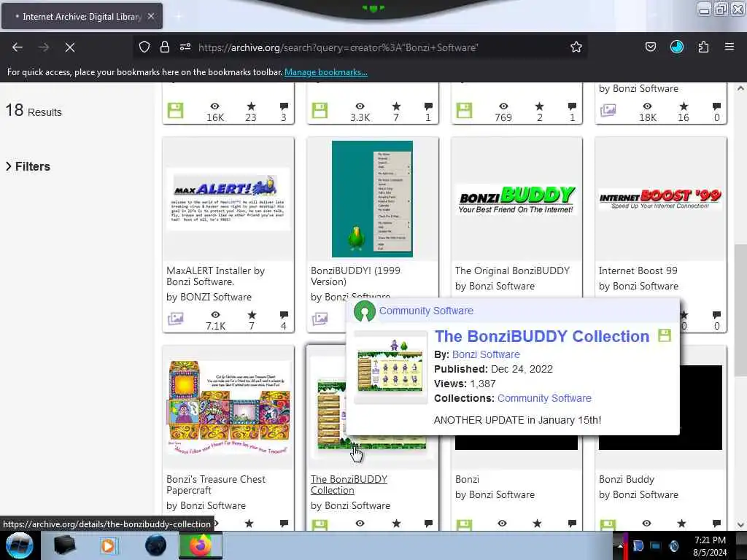This screenshot has height=560, width=747.
Task: Click the globe browser taskbar icon
Action: tap(155, 545)
